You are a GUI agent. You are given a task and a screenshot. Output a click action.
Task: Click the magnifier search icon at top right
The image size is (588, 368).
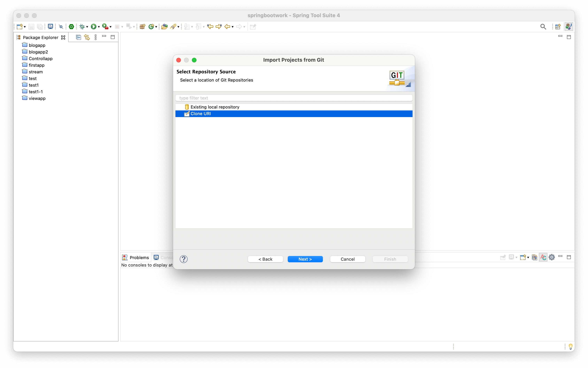pyautogui.click(x=543, y=27)
